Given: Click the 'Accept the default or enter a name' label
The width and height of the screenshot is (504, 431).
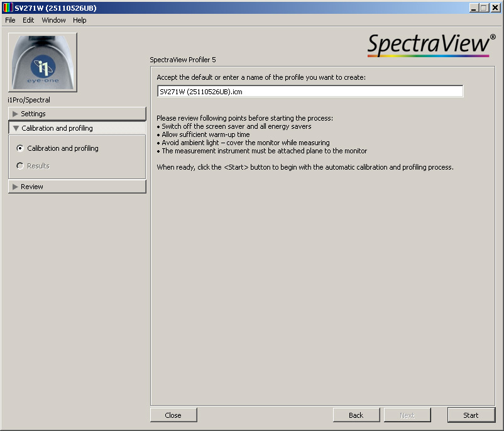Looking at the screenshot, I should click(x=261, y=77).
